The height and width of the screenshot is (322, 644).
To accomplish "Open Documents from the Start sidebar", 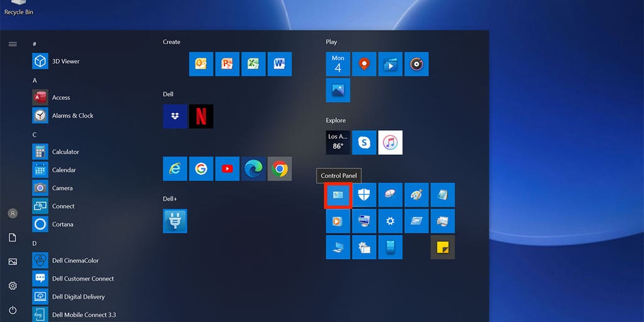I will [x=13, y=237].
